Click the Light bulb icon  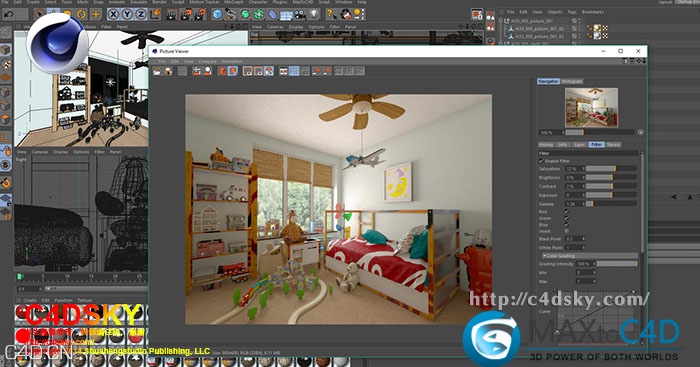314,14
